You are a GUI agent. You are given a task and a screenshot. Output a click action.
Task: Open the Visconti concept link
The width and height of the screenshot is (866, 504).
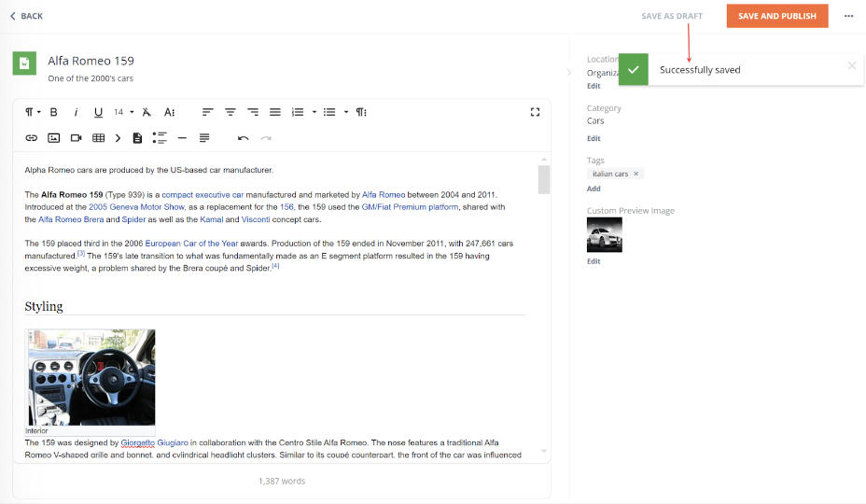pos(256,220)
